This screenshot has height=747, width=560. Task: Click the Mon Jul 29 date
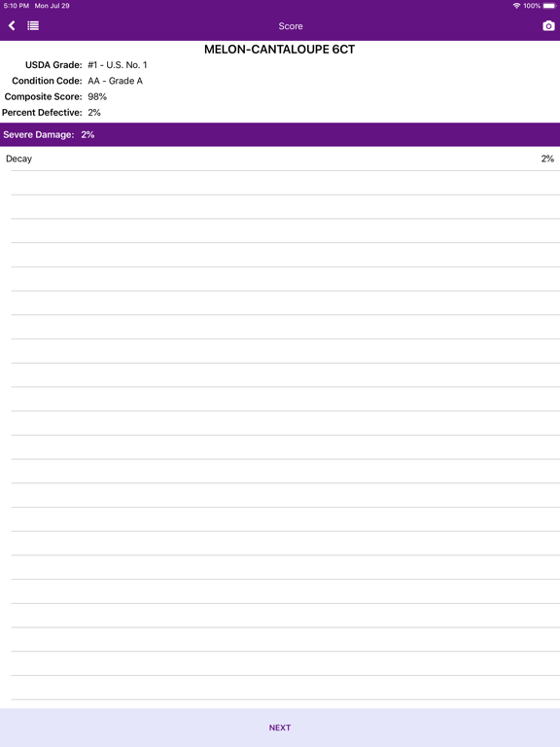[x=52, y=6]
